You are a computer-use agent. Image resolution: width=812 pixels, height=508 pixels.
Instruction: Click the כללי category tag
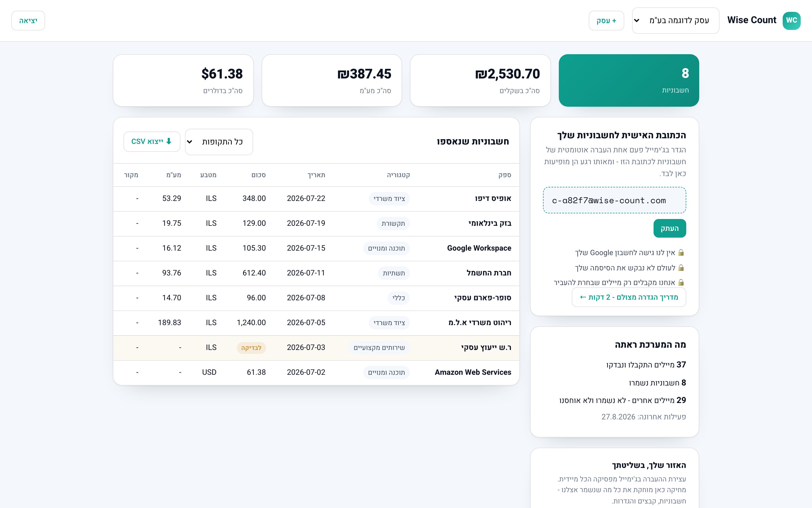[x=399, y=298]
